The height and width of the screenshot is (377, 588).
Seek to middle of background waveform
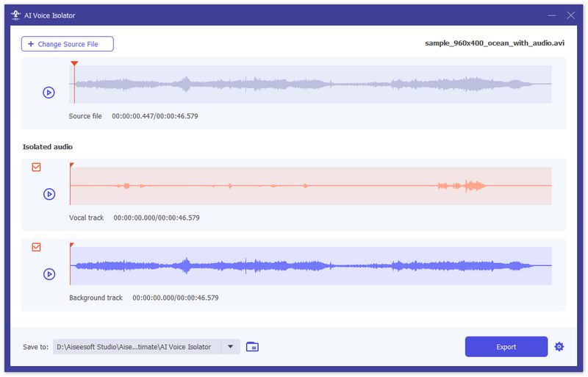click(x=311, y=265)
